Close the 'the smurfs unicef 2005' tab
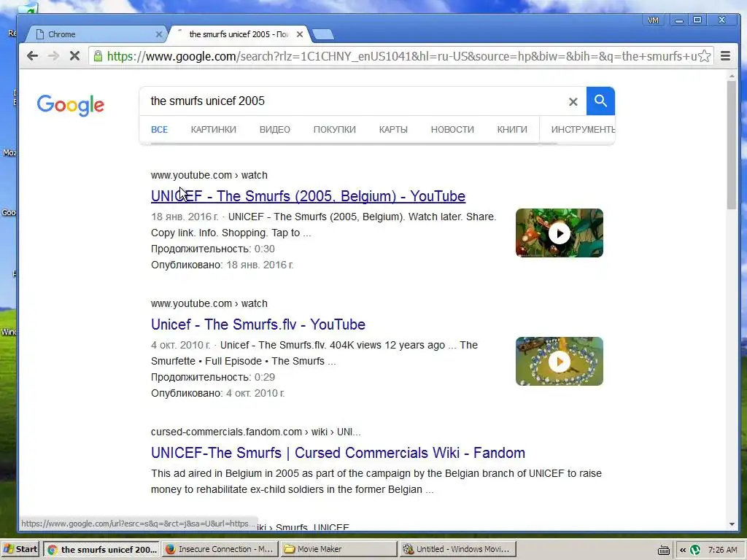 point(300,34)
